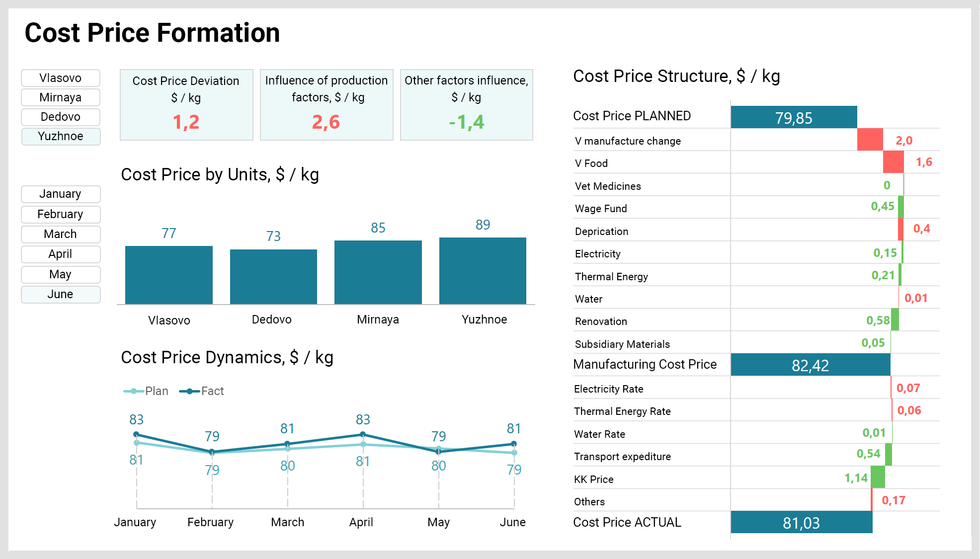Click the value 0,17 in Others row
This screenshot has height=559, width=980.
894,500
